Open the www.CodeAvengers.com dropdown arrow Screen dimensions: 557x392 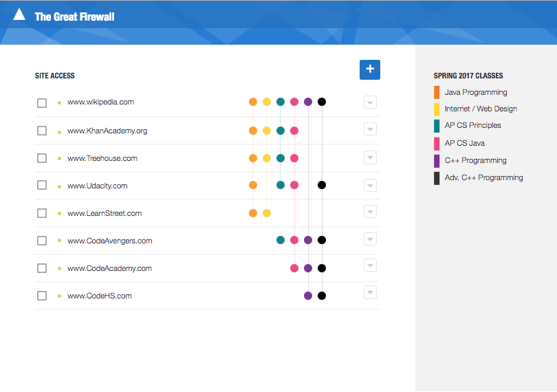pyautogui.click(x=370, y=239)
